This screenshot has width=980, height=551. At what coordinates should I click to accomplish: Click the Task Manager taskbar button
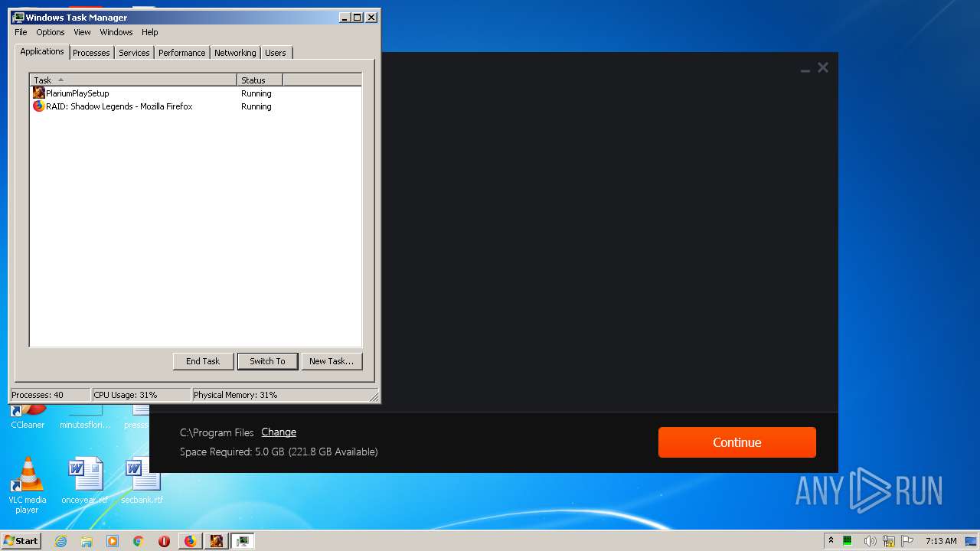click(x=243, y=541)
